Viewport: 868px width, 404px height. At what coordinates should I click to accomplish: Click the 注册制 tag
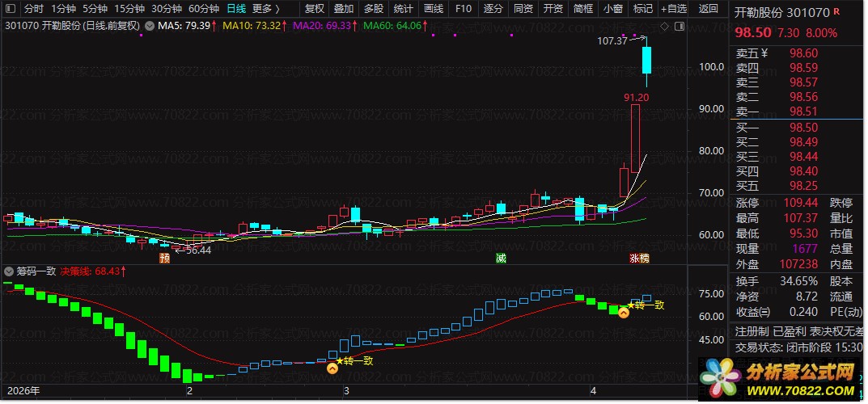[x=752, y=331]
